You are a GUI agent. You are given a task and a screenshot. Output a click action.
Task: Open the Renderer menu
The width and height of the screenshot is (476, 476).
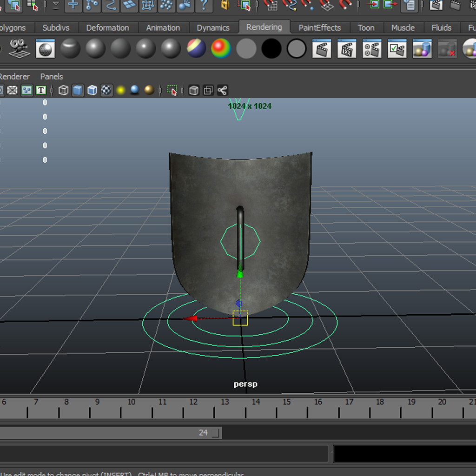[x=15, y=77]
